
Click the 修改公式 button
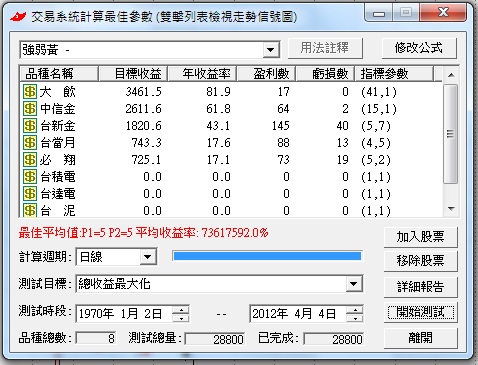tap(419, 48)
